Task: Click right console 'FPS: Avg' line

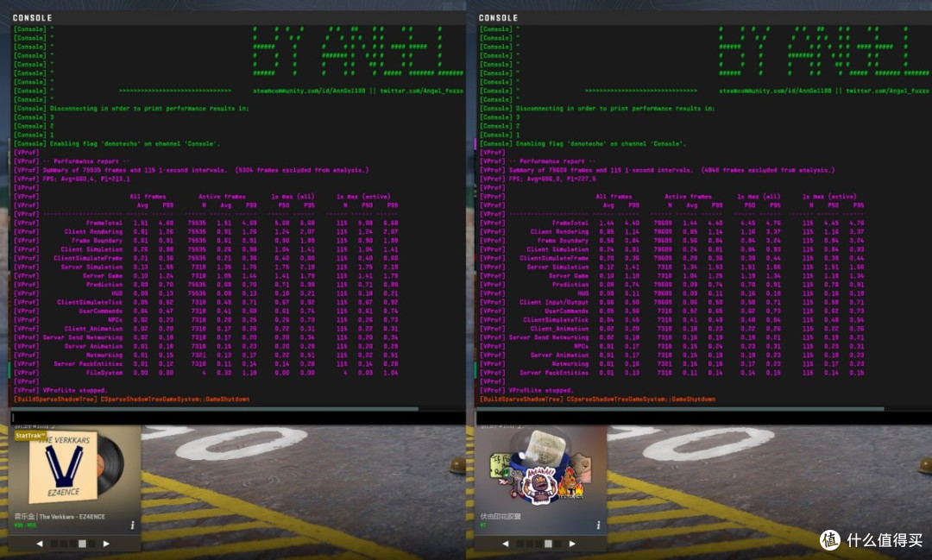Action: (538, 179)
